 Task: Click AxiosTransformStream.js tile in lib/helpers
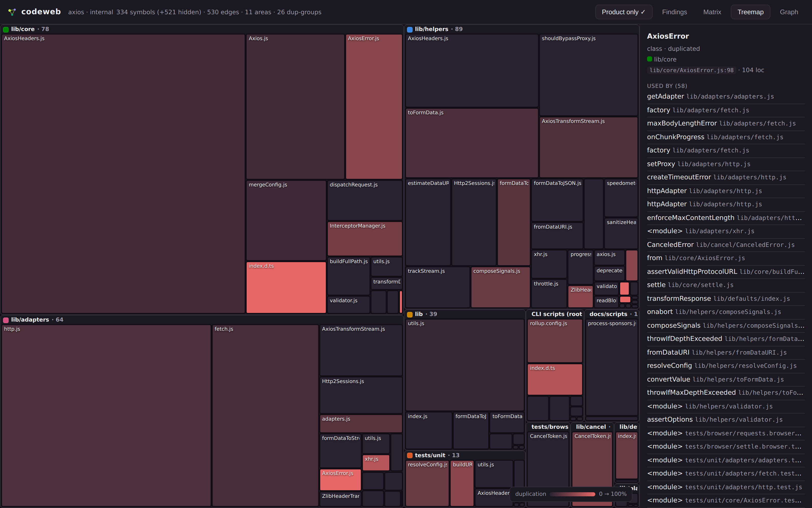pyautogui.click(x=588, y=147)
